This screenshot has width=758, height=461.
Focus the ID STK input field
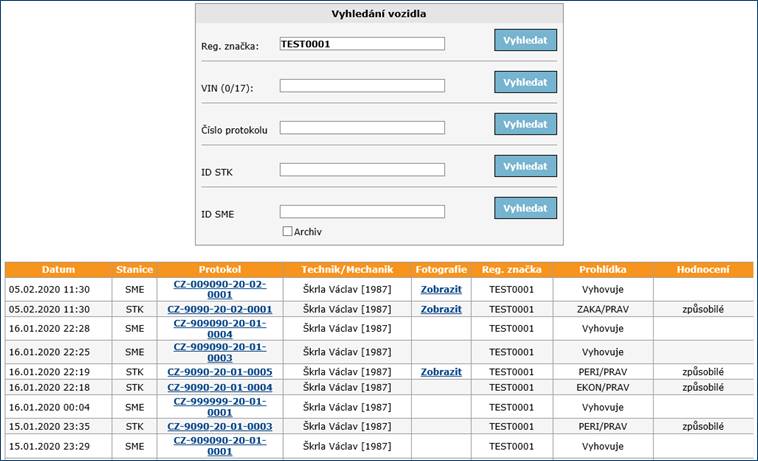362,170
